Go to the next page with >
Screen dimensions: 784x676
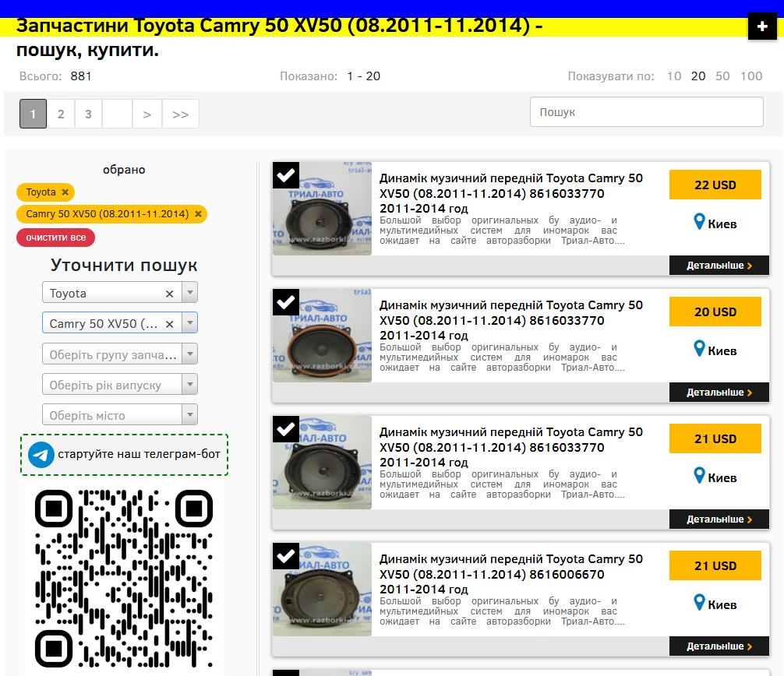pos(147,114)
